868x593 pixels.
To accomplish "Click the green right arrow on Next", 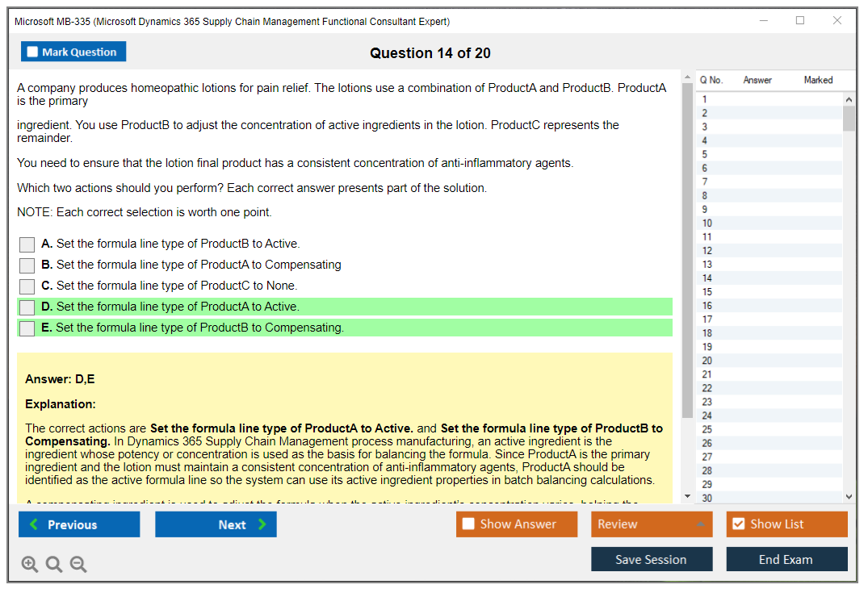I will (x=262, y=524).
